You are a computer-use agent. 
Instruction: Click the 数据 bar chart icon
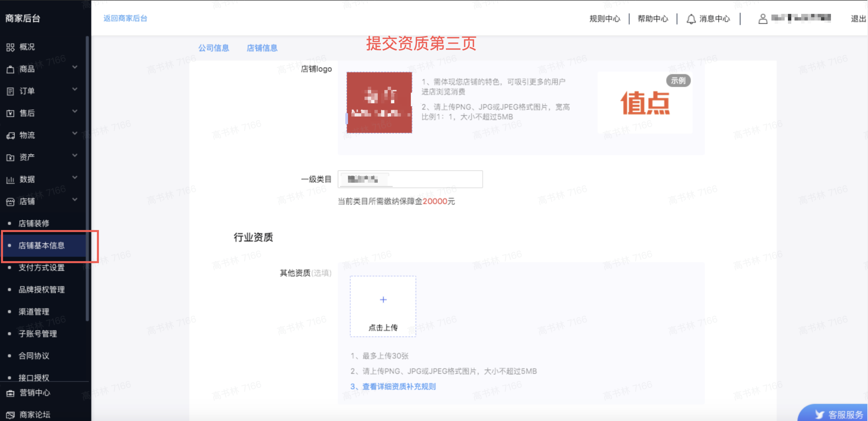tap(10, 180)
